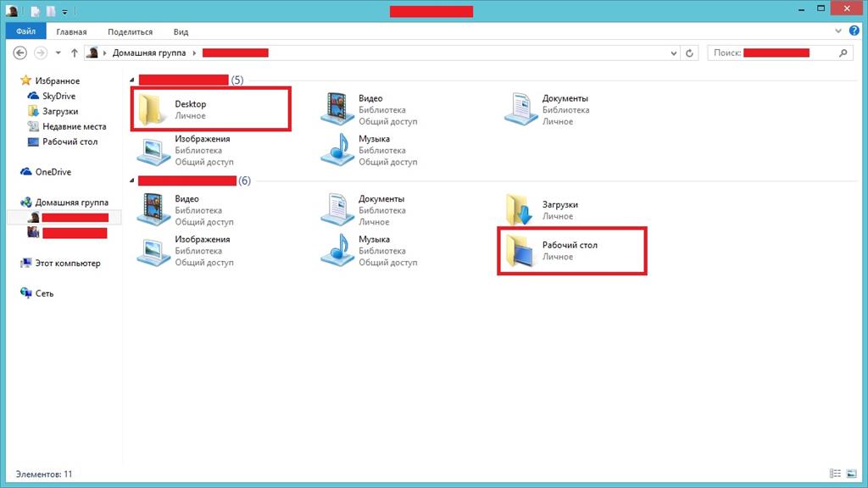Select the Desktop folder icon

[151, 109]
